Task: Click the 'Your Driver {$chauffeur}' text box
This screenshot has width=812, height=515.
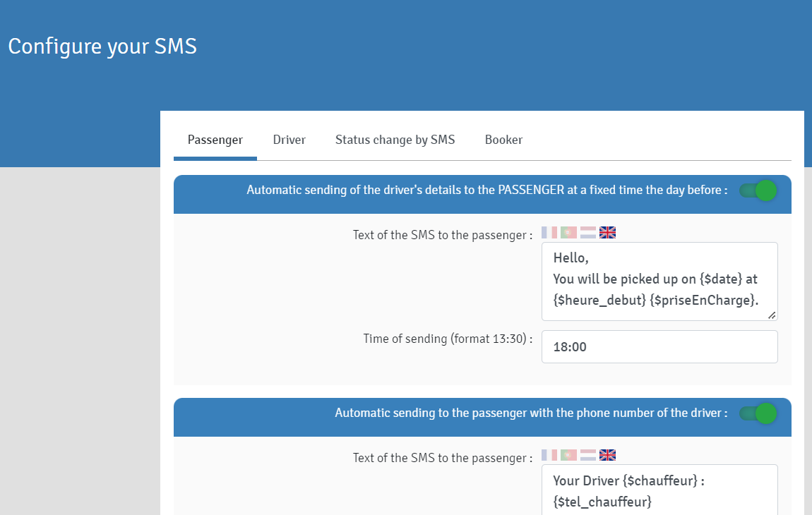Action: pos(659,491)
